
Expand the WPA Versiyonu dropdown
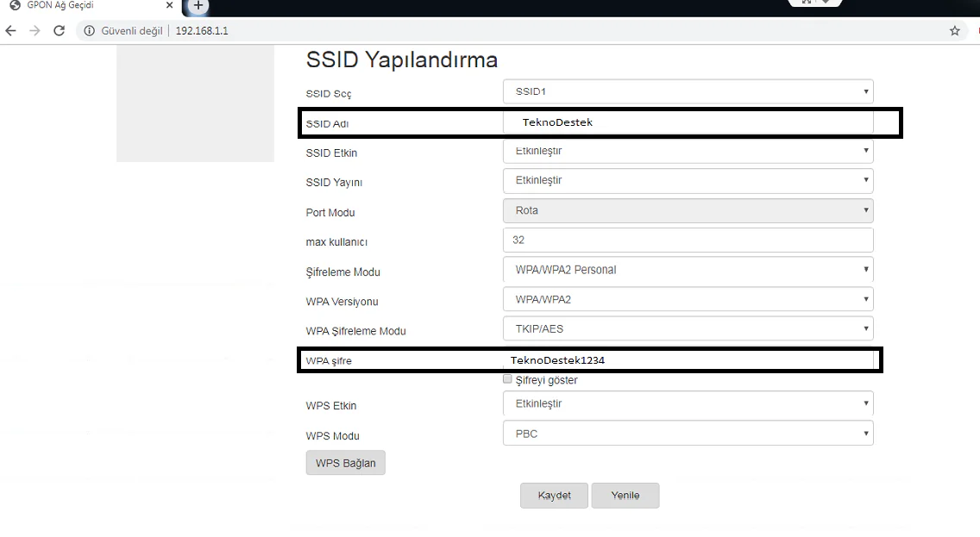tap(688, 300)
